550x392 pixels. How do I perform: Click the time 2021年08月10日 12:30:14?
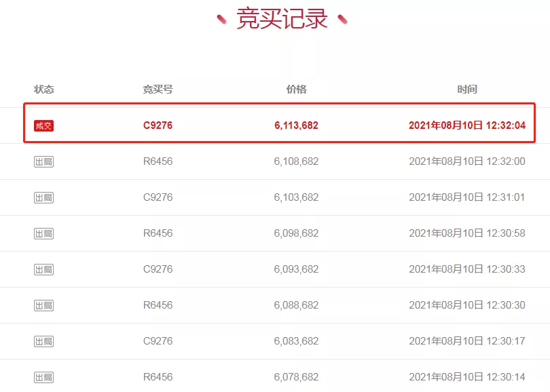coord(467,377)
